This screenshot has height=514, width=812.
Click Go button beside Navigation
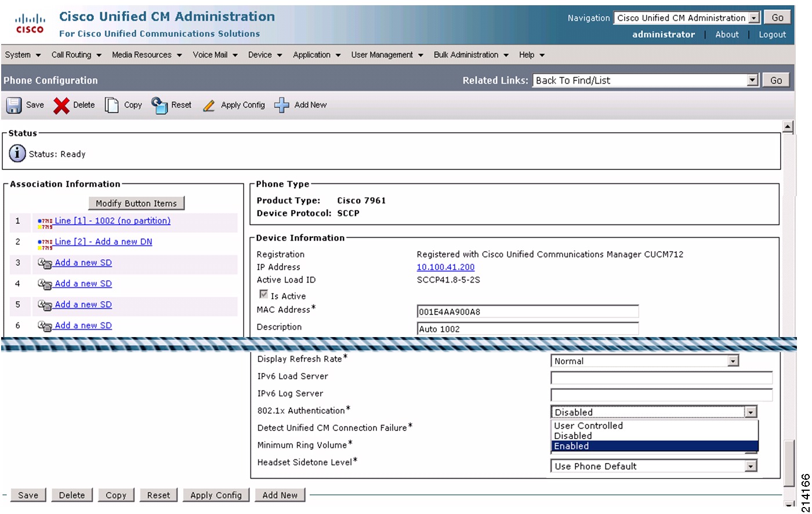pyautogui.click(x=778, y=18)
